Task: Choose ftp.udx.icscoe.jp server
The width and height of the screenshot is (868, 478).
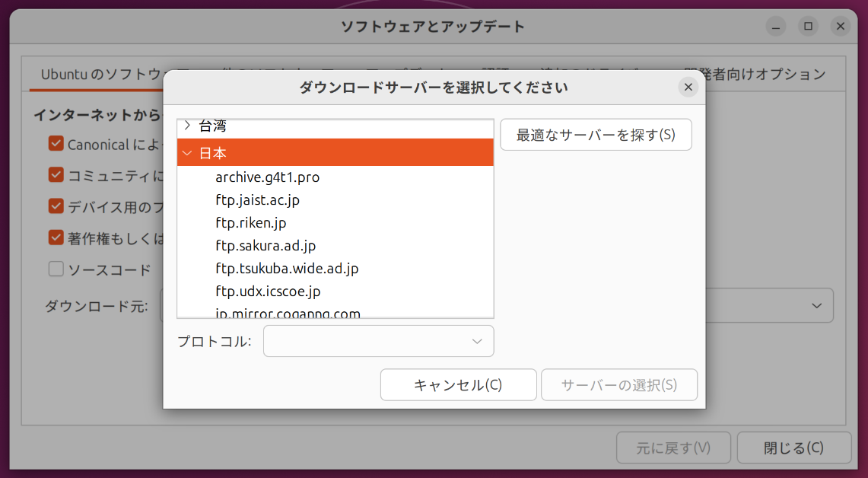Action: point(268,292)
